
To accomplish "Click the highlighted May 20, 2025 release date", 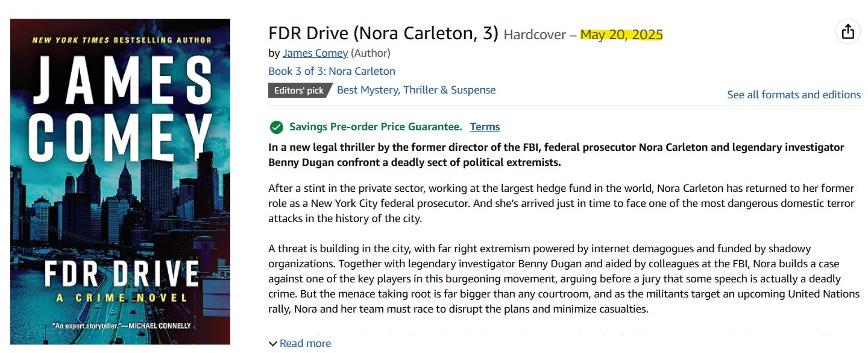I will click(x=621, y=34).
